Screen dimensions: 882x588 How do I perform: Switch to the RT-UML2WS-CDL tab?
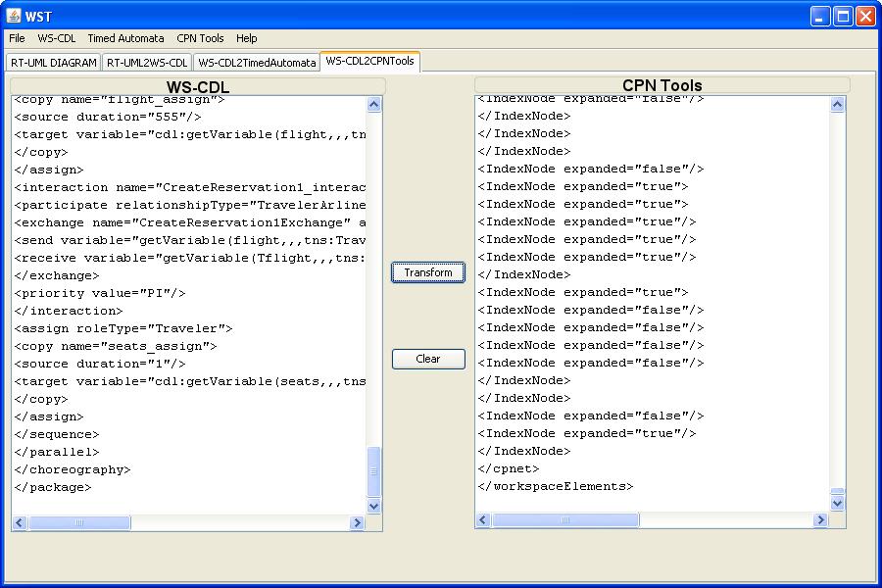[x=147, y=63]
